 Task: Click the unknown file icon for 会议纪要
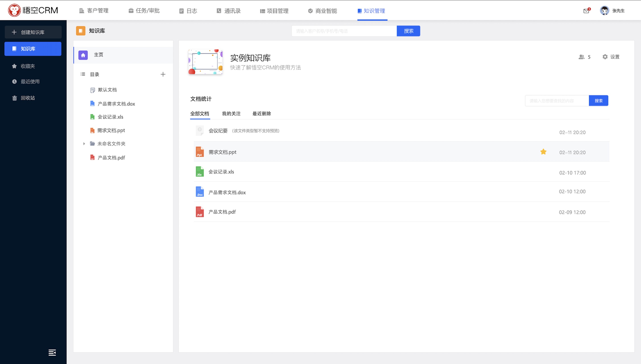click(199, 130)
